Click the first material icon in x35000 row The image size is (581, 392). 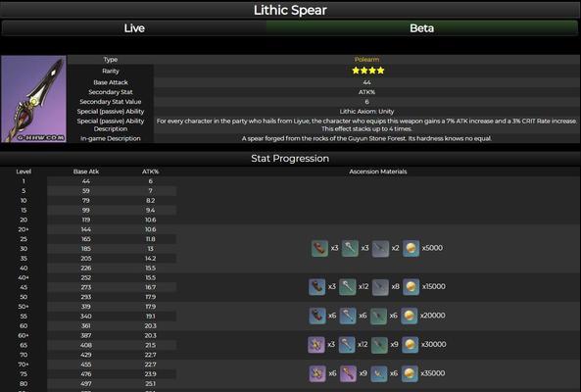(317, 373)
